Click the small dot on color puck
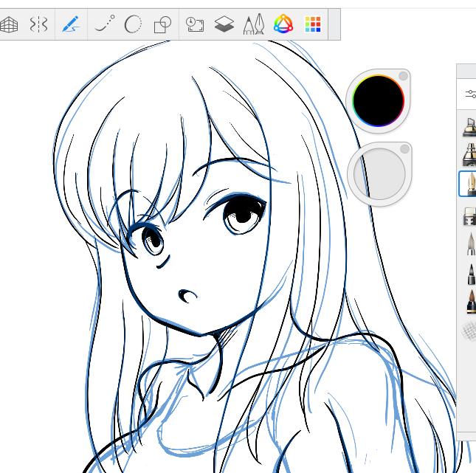The width and height of the screenshot is (476, 473). click(403, 76)
